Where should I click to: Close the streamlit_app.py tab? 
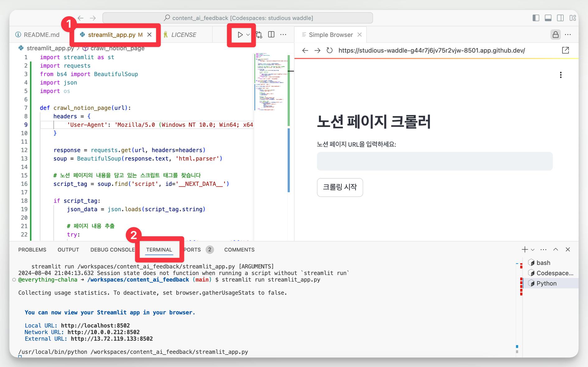(x=149, y=35)
